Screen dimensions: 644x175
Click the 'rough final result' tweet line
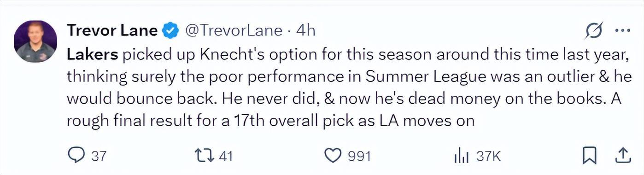[x=271, y=120]
